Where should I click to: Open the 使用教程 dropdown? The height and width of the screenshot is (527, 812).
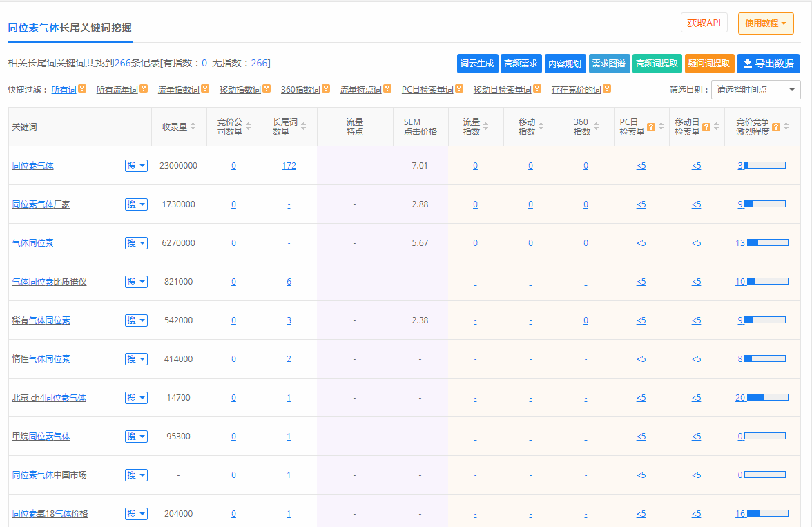click(765, 23)
